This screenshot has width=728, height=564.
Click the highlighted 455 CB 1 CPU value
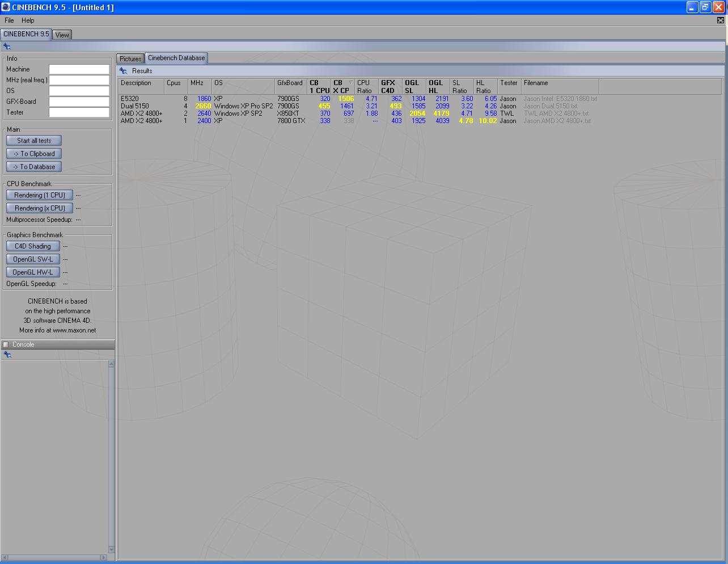click(x=324, y=106)
